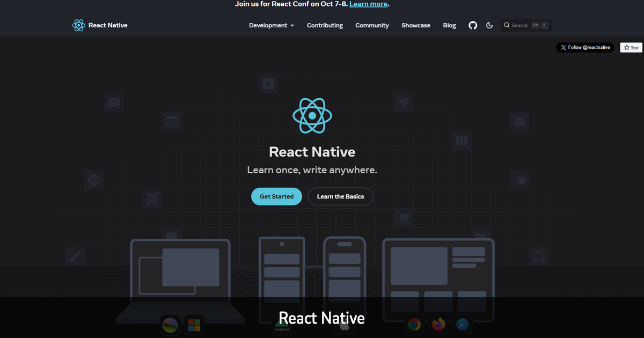Visit the Blog from the navbar
Image resolution: width=644 pixels, height=338 pixels.
(x=450, y=25)
